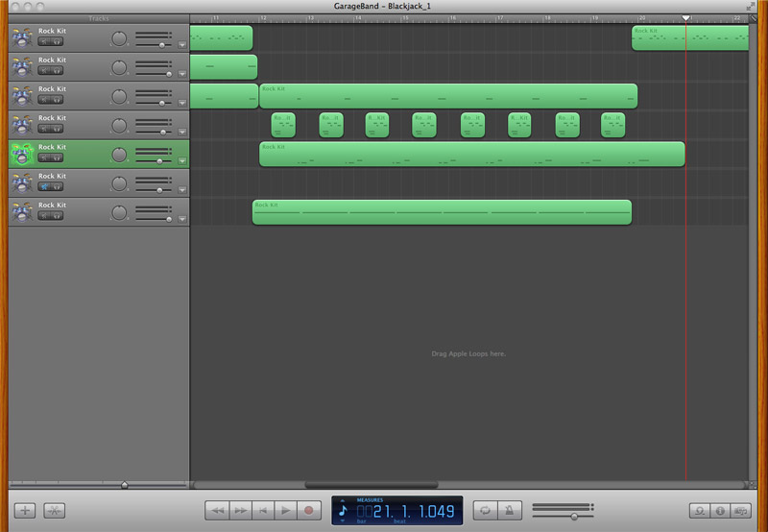Image resolution: width=768 pixels, height=532 pixels.
Task: Select the first track's Rock Kit region at bar 20
Action: [690, 38]
